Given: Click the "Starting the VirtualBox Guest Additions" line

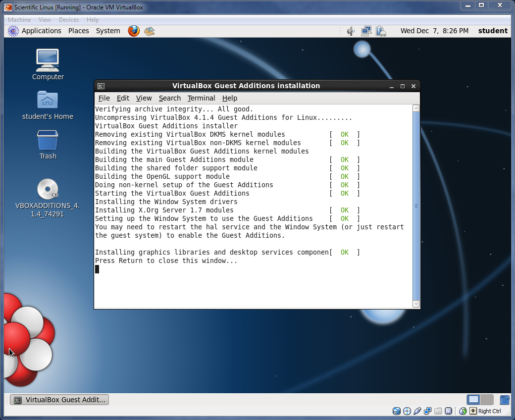Looking at the screenshot, I should click(x=172, y=194).
